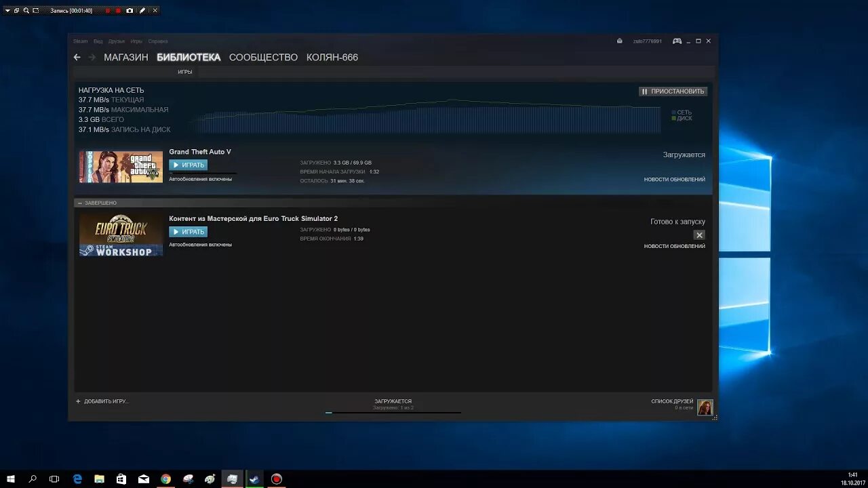Click the red recorder icon in the taskbar

[276, 479]
